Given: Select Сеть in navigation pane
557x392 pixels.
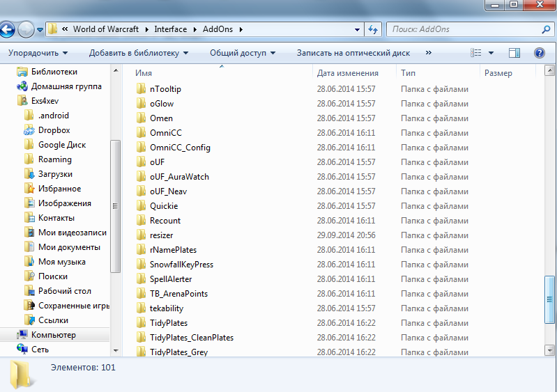Looking at the screenshot, I should (33, 350).
